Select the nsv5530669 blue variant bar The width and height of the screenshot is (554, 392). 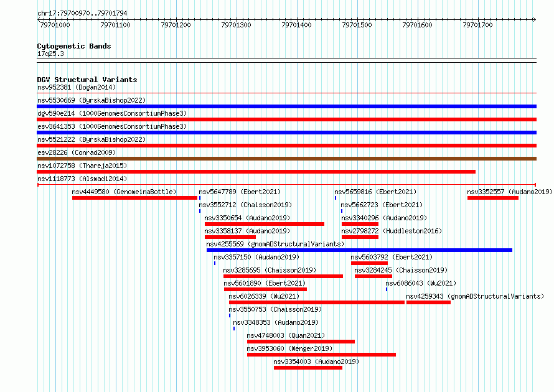286,106
